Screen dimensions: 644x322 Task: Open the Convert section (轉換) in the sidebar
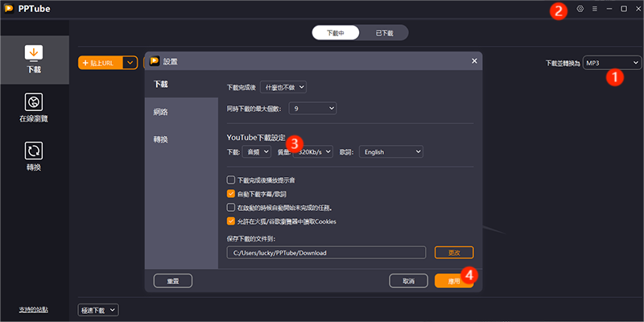tap(34, 156)
